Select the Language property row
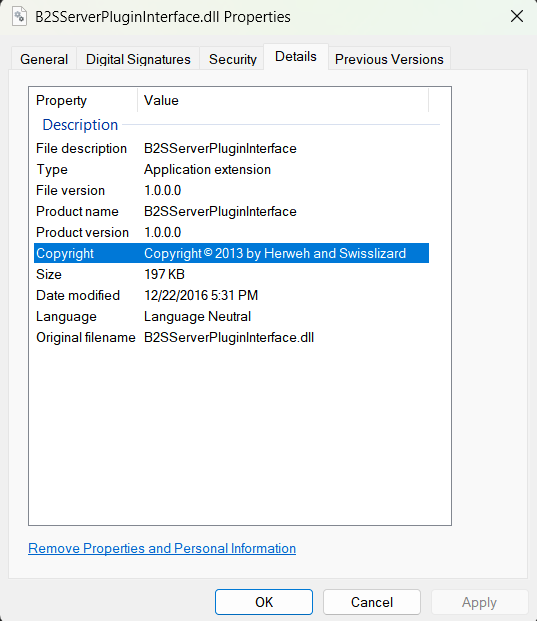The width and height of the screenshot is (537, 621). [x=231, y=316]
